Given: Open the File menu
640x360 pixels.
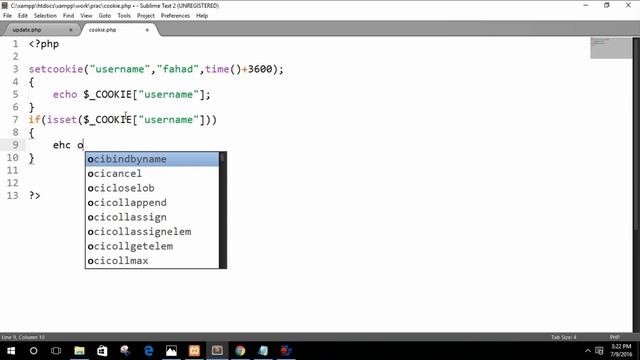Looking at the screenshot, I should 7,16.
